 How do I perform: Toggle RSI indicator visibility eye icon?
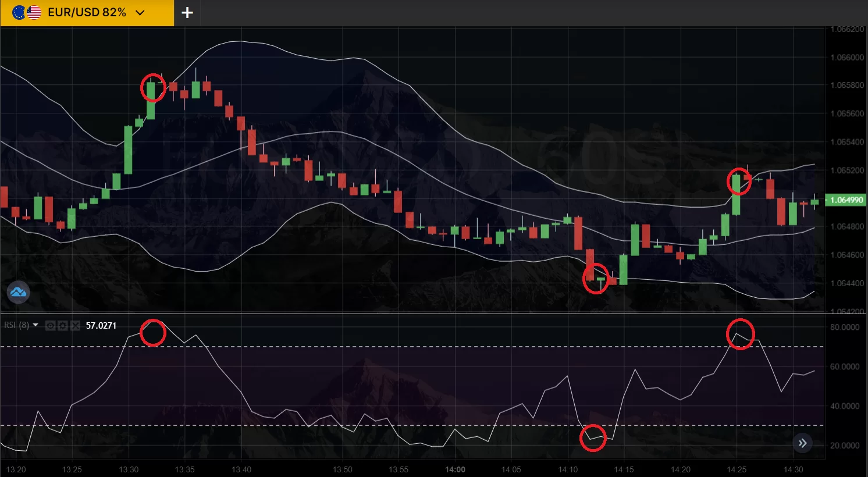[x=51, y=326]
